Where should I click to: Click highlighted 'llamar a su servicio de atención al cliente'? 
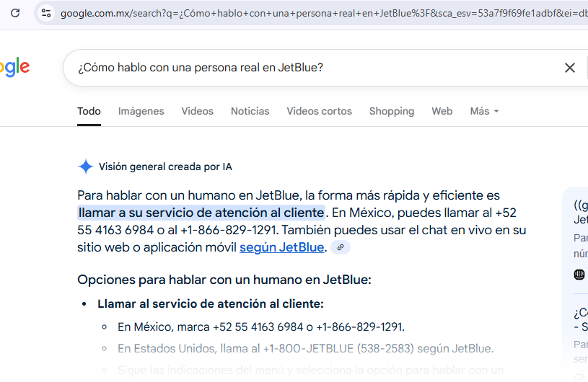pos(201,213)
